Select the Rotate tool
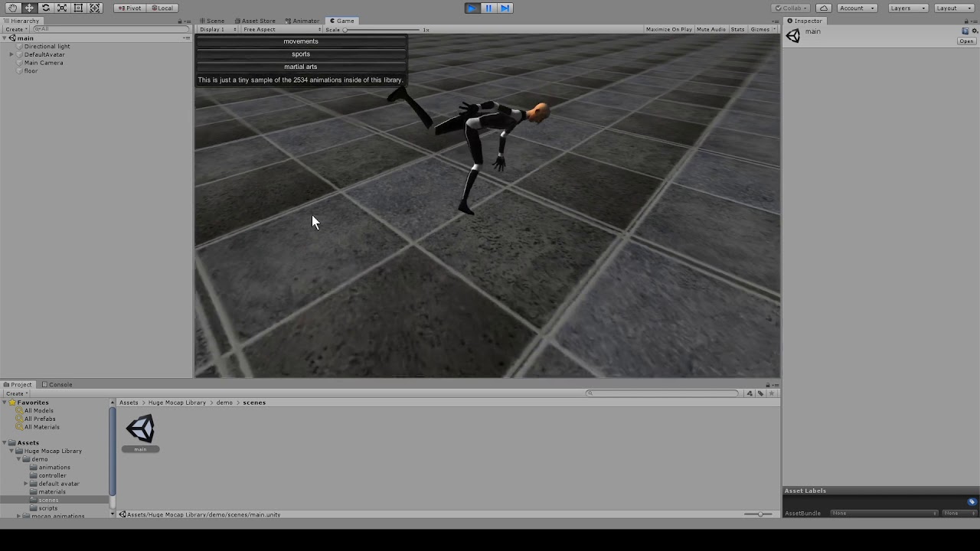This screenshot has height=551, width=980. (x=45, y=8)
